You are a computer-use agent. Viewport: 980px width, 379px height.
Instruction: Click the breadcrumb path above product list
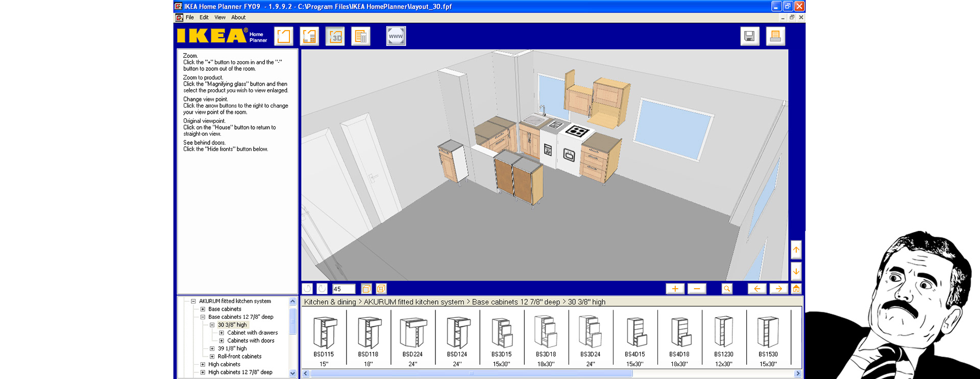455,302
